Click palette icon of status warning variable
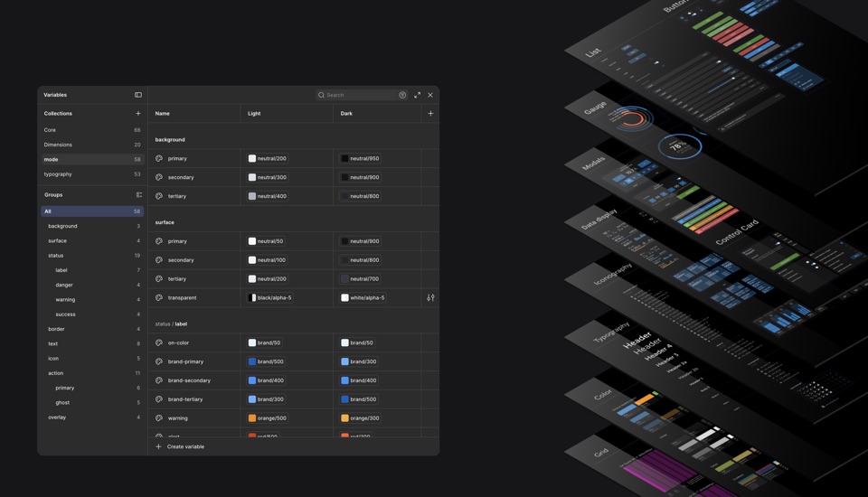 tap(159, 417)
